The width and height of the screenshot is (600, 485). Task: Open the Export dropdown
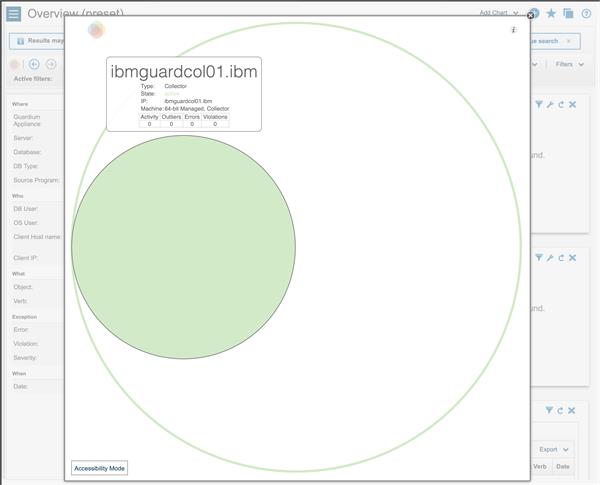554,449
